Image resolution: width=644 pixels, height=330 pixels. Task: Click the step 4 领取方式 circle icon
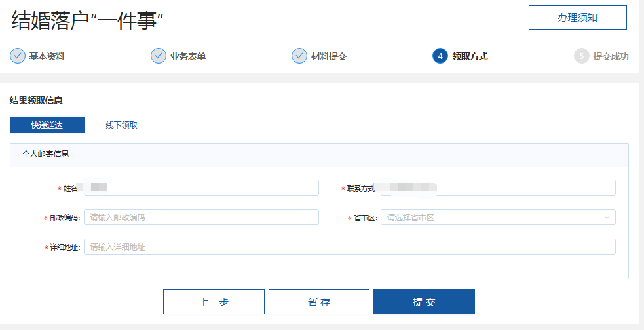tap(440, 56)
